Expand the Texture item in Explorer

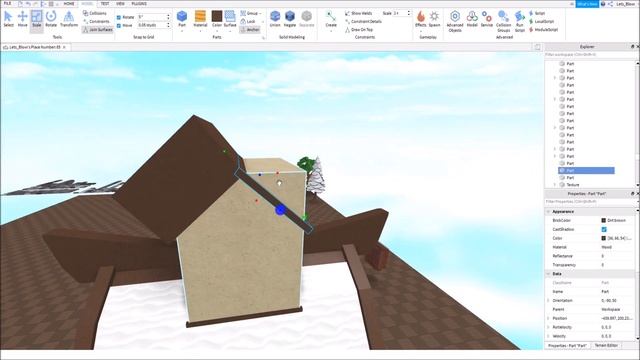pos(555,185)
